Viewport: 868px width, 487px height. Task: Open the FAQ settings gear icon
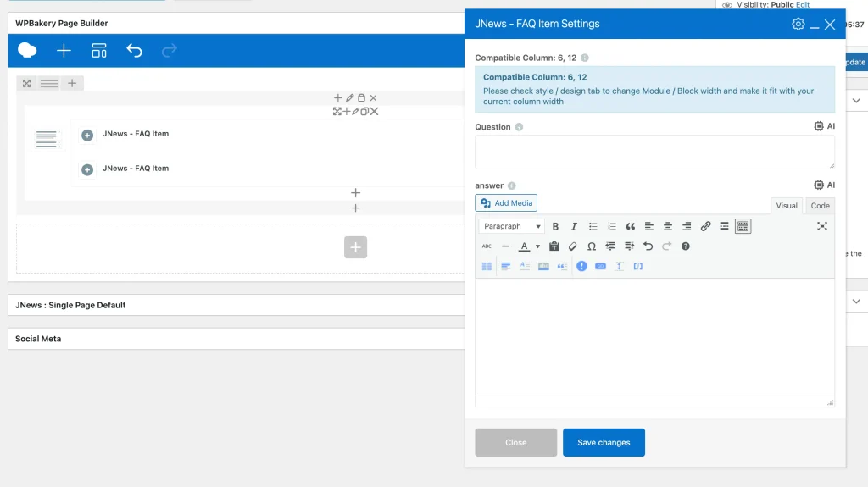pyautogui.click(x=798, y=25)
